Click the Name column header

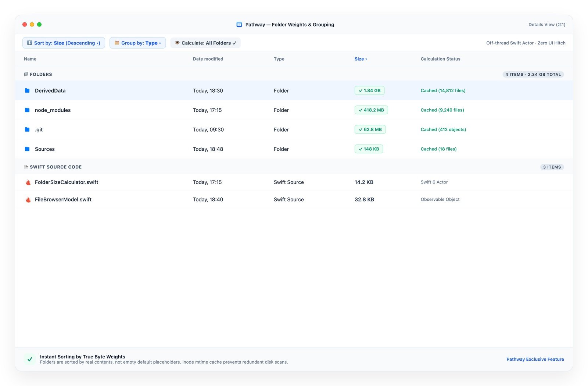pyautogui.click(x=30, y=59)
